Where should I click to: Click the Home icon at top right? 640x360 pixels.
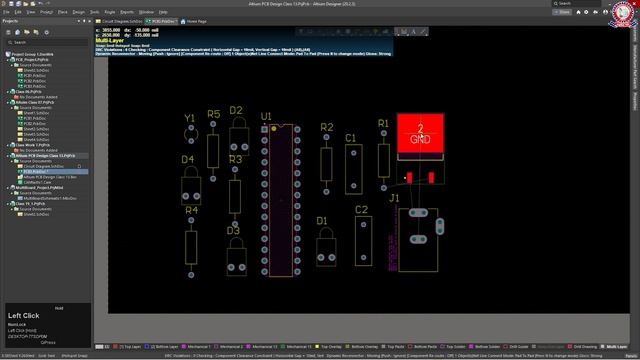(578, 12)
